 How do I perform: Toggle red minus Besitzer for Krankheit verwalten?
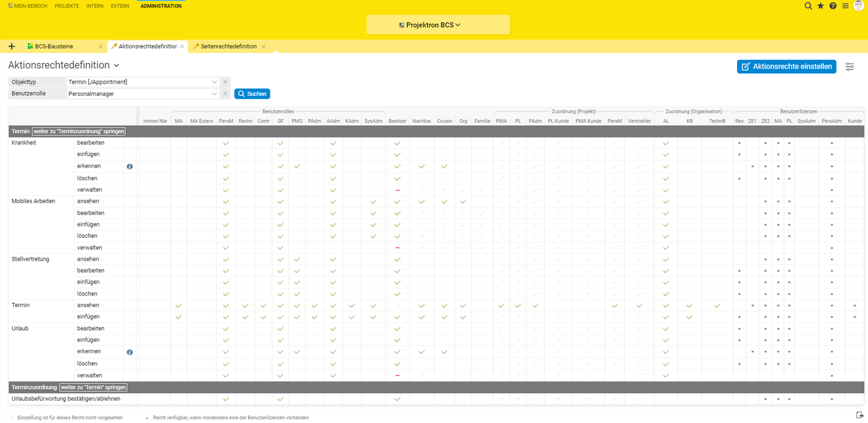(397, 190)
